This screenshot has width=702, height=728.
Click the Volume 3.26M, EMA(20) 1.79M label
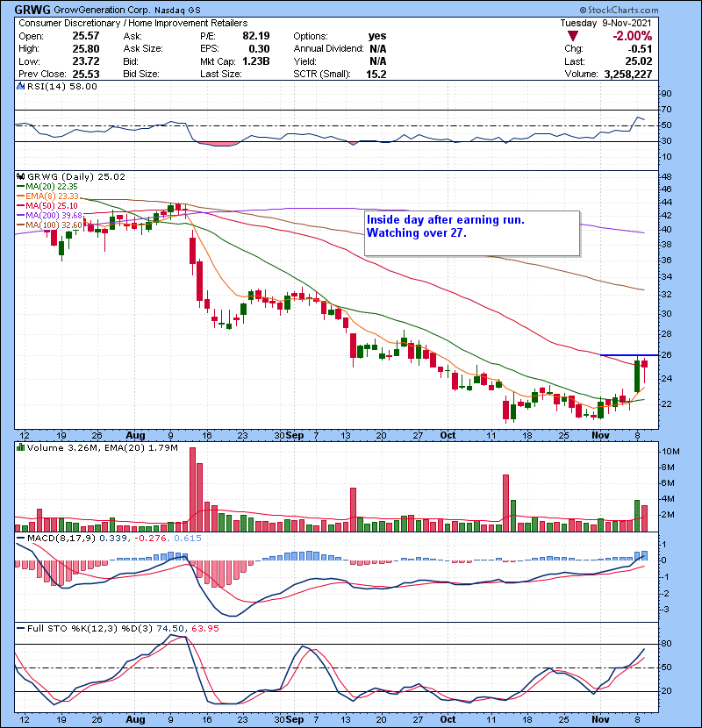click(102, 447)
